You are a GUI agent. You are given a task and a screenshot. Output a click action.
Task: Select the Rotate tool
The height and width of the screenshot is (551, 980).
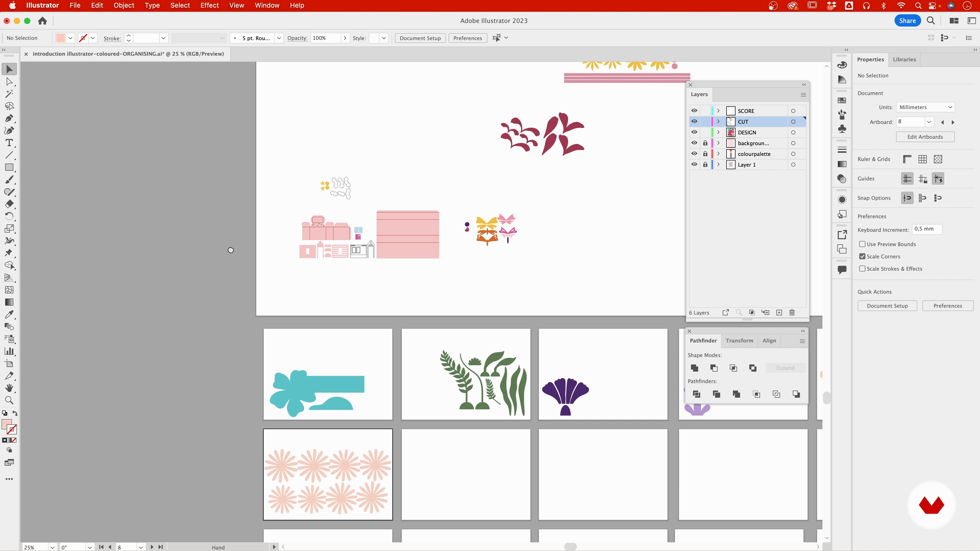click(9, 216)
